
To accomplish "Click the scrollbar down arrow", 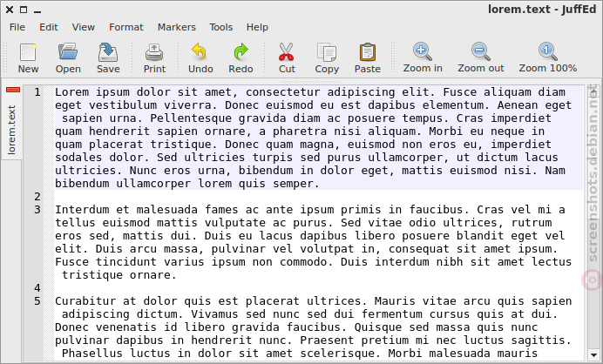I will [593, 354].
